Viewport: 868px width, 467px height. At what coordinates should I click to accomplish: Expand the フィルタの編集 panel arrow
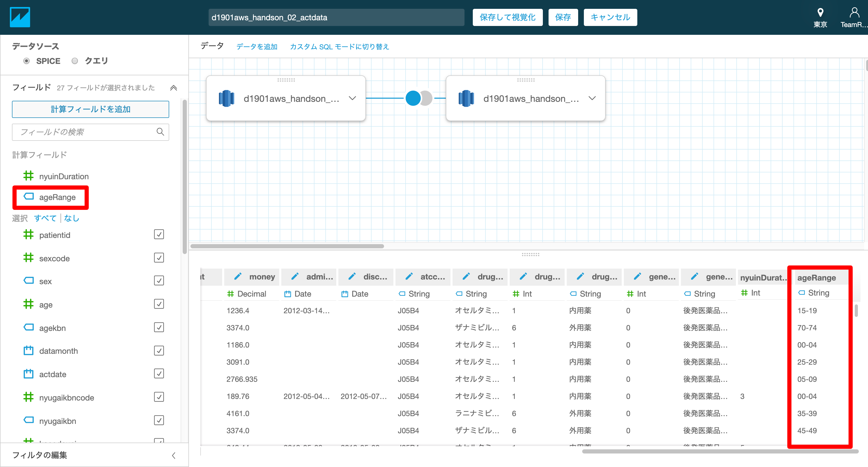tap(174, 456)
